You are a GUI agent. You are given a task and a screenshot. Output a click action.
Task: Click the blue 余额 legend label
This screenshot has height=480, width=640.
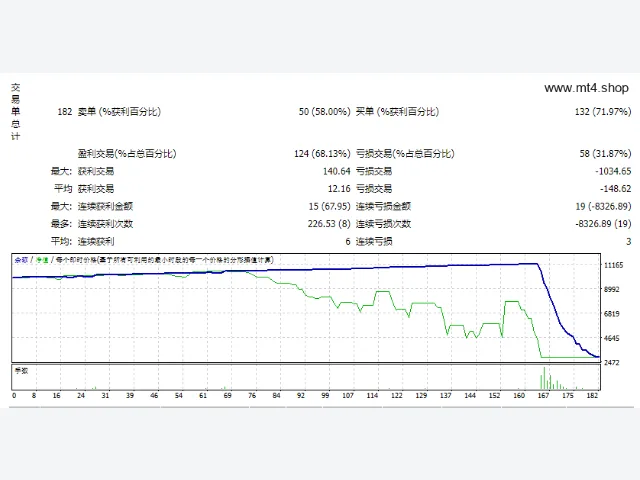pyautogui.click(x=21, y=260)
